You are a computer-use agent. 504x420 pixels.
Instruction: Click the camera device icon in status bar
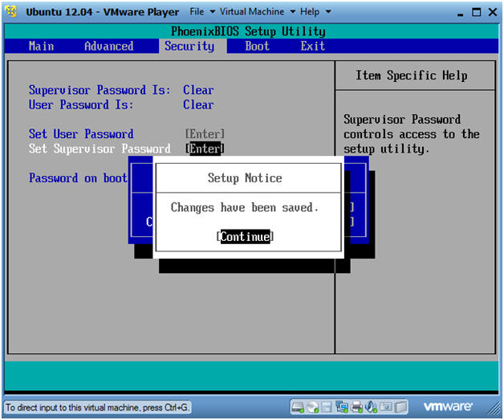(385, 407)
